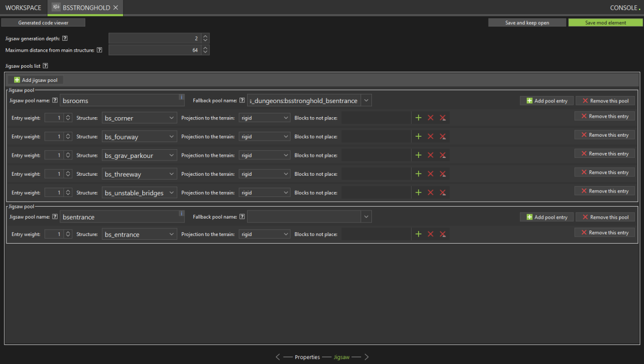The width and height of the screenshot is (644, 364).
Task: Add a block for the bs_threeway entry
Action: click(x=418, y=174)
